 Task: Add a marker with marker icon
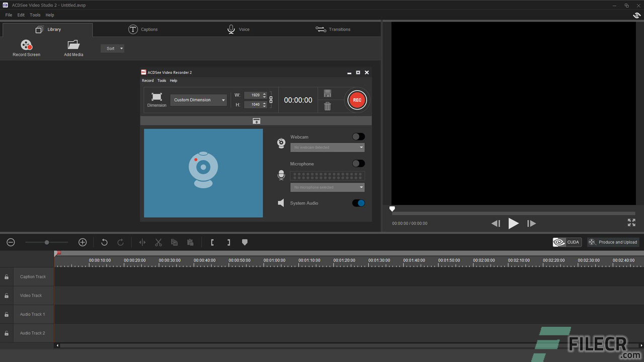[x=245, y=242]
